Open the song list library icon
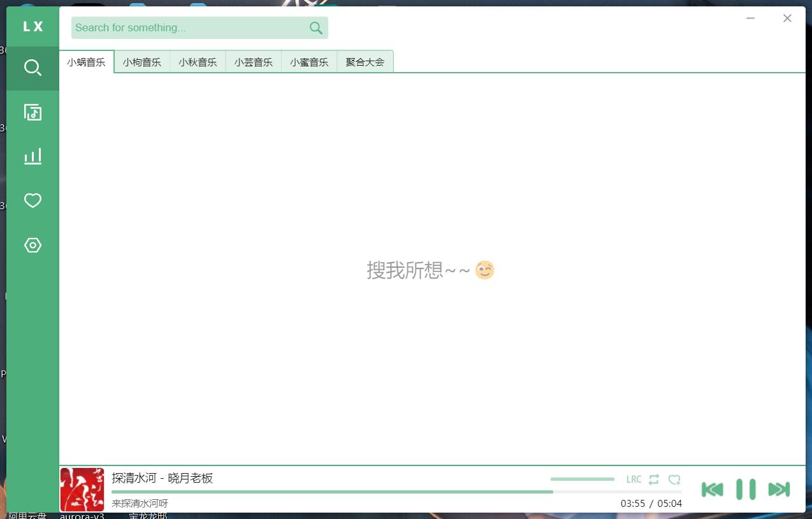This screenshot has height=519, width=812. click(x=33, y=112)
